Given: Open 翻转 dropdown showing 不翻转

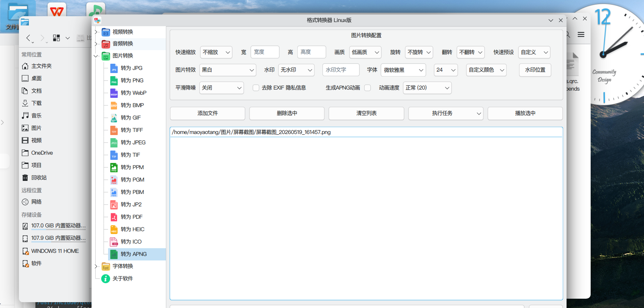Looking at the screenshot, I should click(x=471, y=52).
